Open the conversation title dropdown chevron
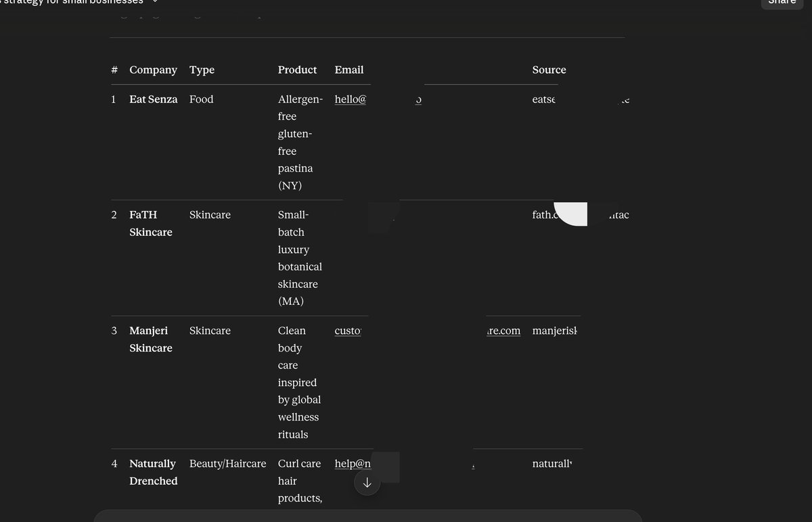The width and height of the screenshot is (812, 522). pos(155,2)
